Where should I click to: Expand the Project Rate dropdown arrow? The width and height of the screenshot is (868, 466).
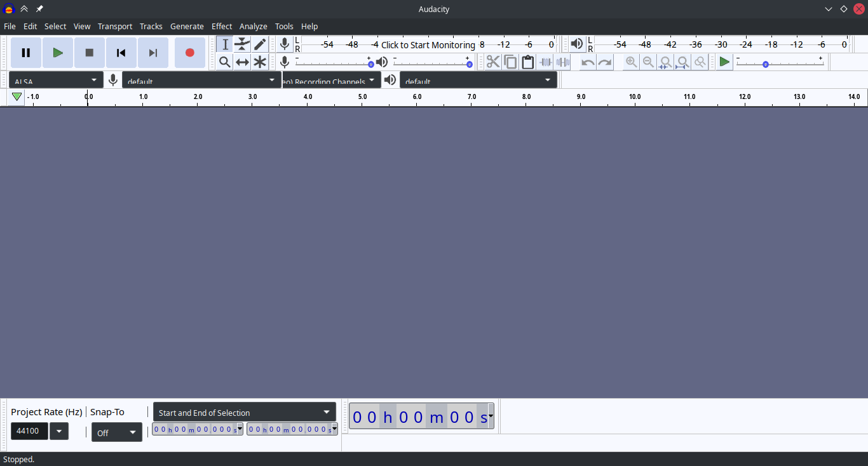click(x=59, y=431)
